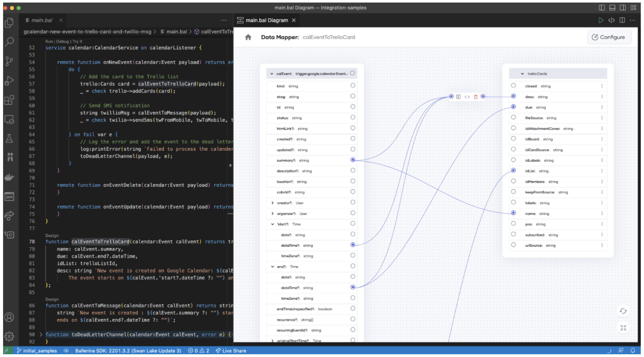Switch to the main.bal editor tab

coord(41,20)
